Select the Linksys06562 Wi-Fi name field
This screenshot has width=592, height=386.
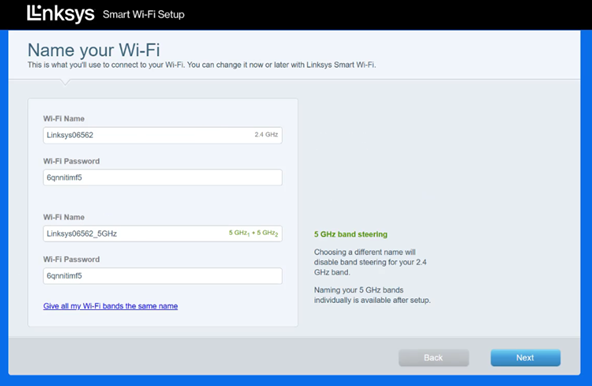(163, 135)
